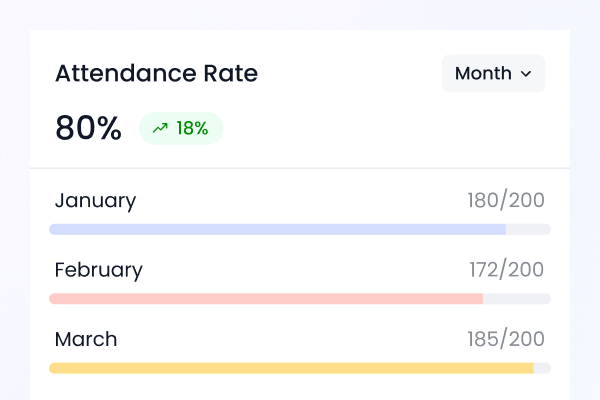Image resolution: width=600 pixels, height=400 pixels.
Task: Click the 18% growth percentage text
Action: 192,128
